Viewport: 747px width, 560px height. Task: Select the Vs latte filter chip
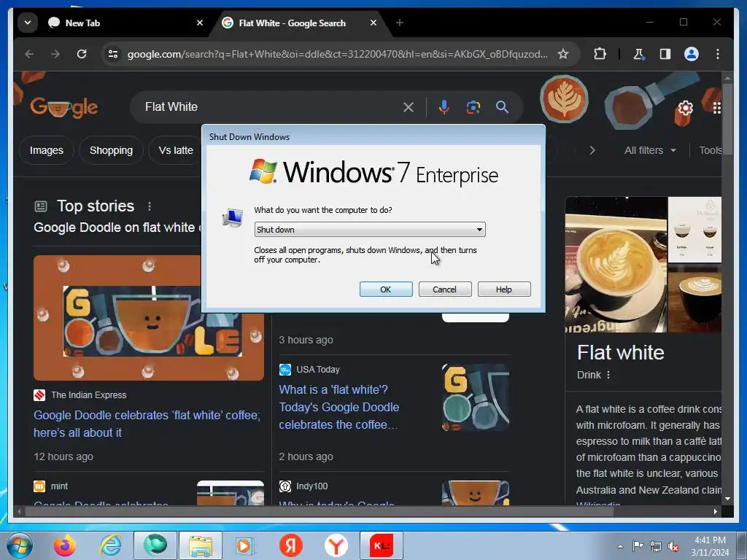point(176,150)
